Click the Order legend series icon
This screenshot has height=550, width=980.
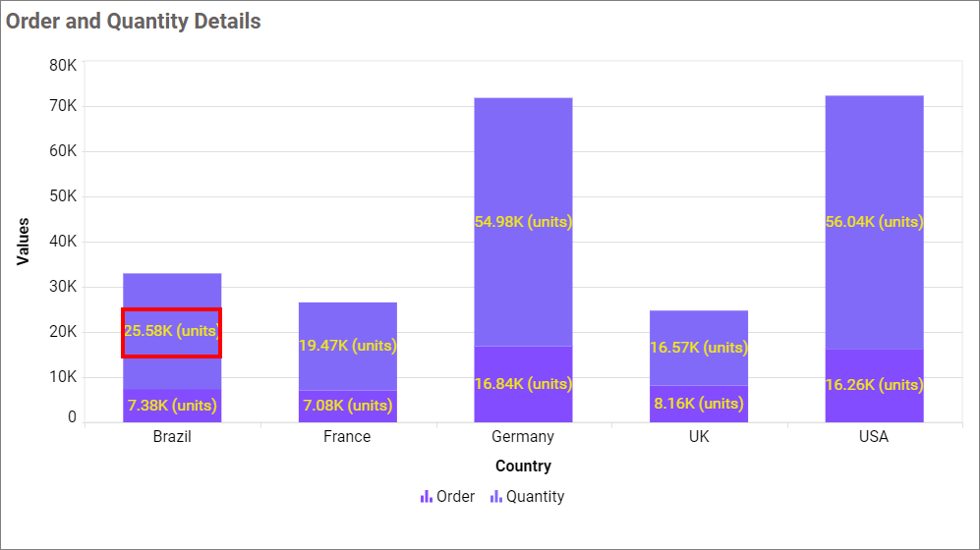pyautogui.click(x=426, y=497)
